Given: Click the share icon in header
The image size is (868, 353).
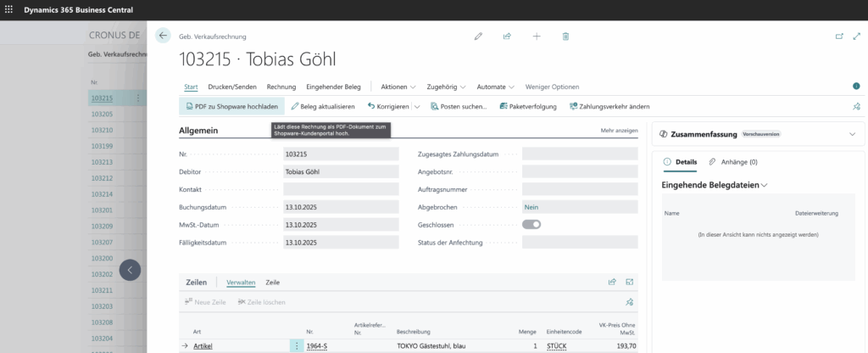Looking at the screenshot, I should pyautogui.click(x=507, y=36).
